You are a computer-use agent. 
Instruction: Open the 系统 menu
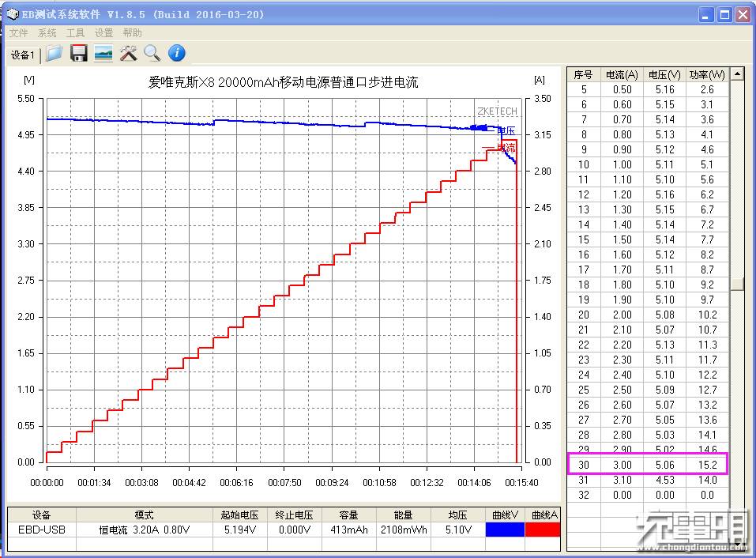click(47, 32)
